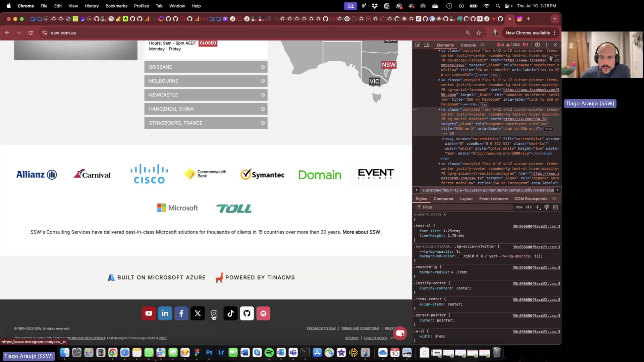Show the 4 console errors badge
The image size is (644, 362).
point(500,45)
